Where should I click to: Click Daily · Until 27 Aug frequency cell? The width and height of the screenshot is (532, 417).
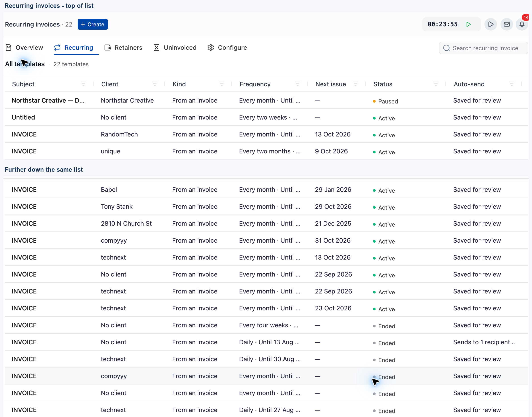269,410
